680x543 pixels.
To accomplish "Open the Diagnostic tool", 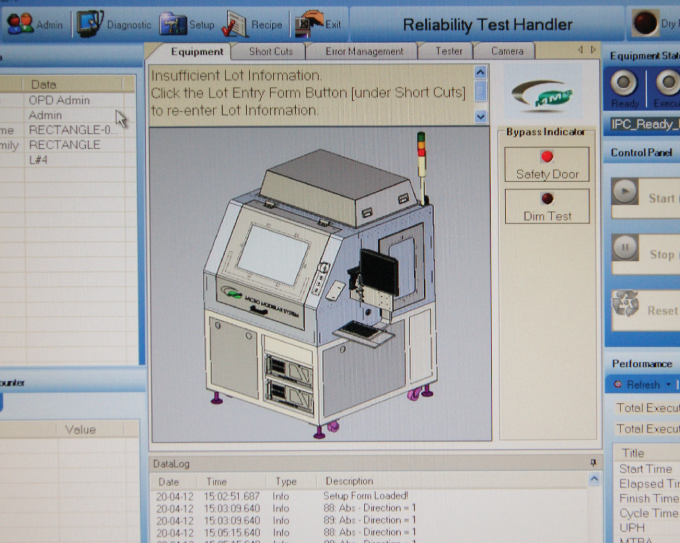I will 114,24.
